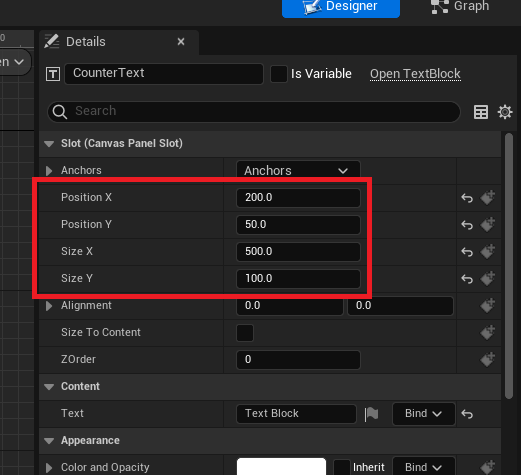Open the Text Bind dropdown button
The image size is (521, 475).
[x=424, y=414]
